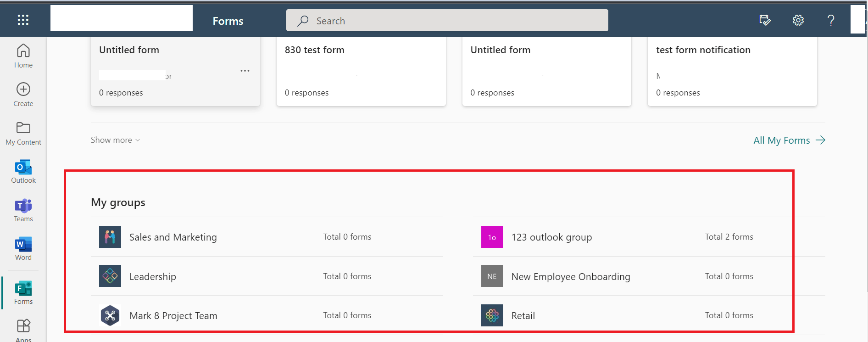
Task: Open the All My Forms link
Action: click(789, 140)
